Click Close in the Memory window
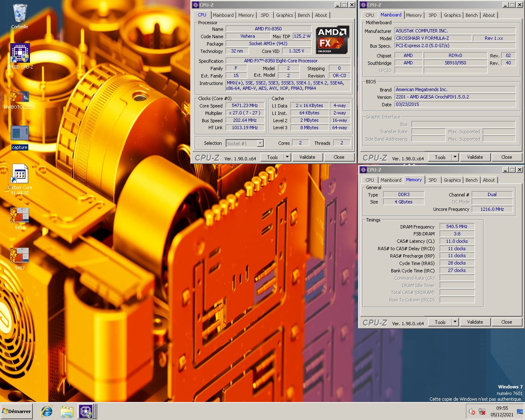Viewport: 525px width, 420px height. tap(507, 322)
